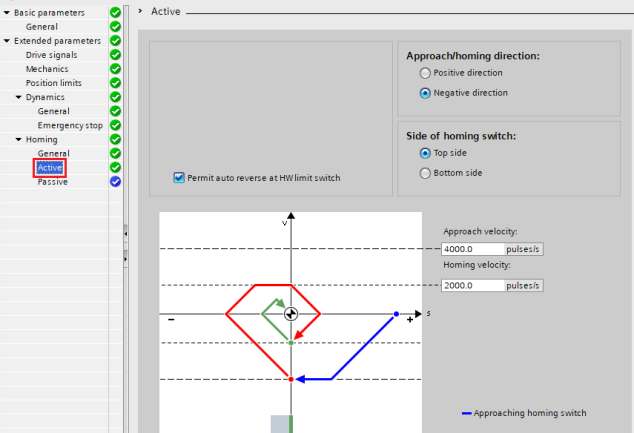Viewport: 634px width, 433px height.
Task: Click Side of homing switch heading
Action: (x=461, y=136)
